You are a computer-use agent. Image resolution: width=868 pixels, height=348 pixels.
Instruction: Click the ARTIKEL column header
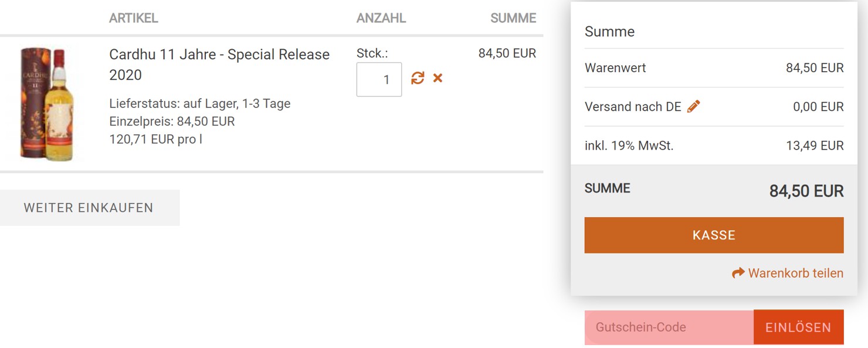point(134,18)
